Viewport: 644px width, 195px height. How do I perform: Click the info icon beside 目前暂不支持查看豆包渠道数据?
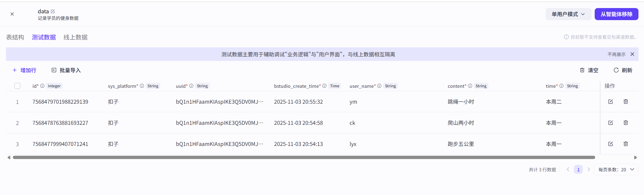pos(566,37)
